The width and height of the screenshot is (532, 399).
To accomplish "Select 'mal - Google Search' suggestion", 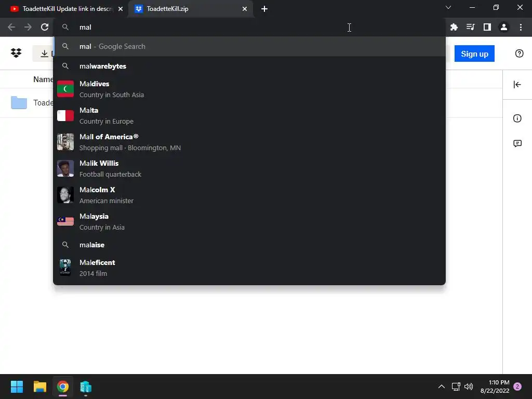I will (249, 46).
